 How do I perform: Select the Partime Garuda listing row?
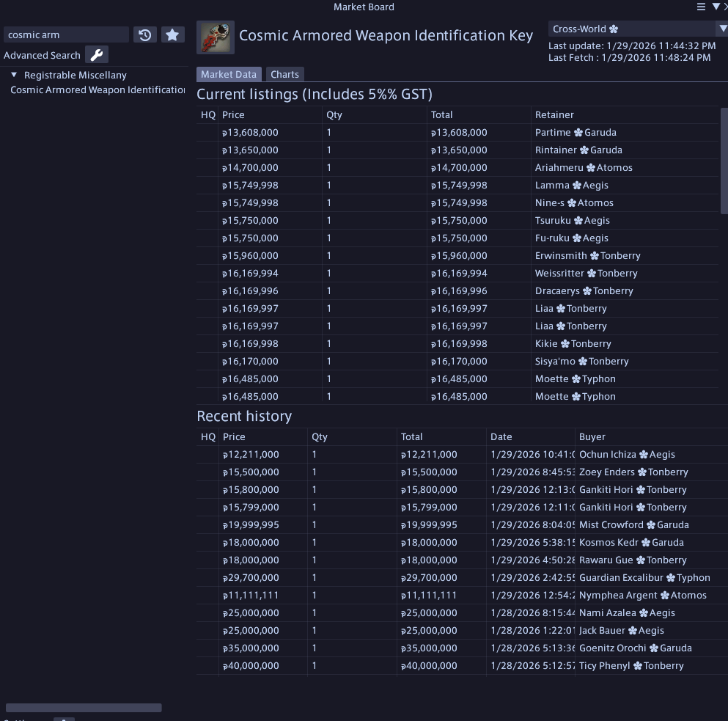pos(457,133)
